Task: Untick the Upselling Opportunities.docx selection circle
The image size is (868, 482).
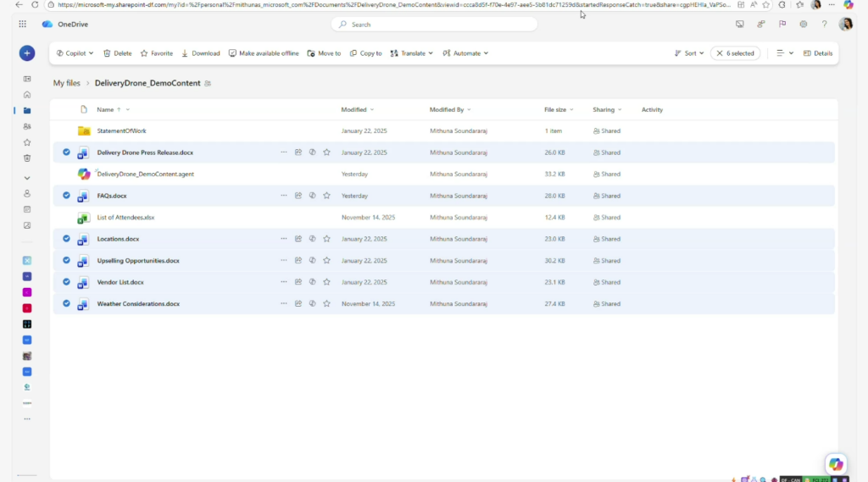Action: 66,260
